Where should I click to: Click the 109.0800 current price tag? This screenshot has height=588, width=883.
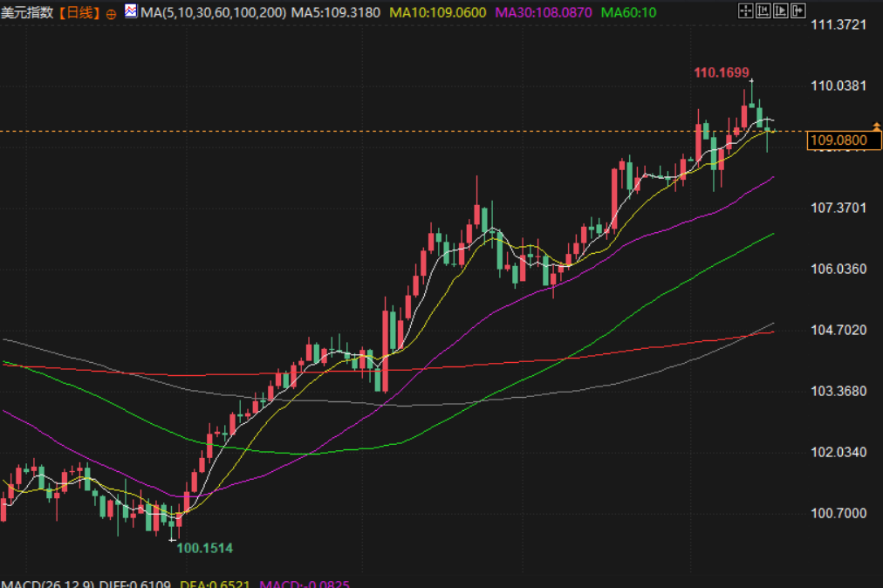coord(843,140)
